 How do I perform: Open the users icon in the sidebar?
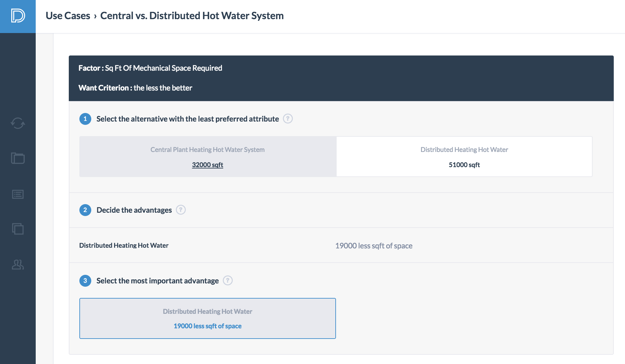tap(18, 264)
